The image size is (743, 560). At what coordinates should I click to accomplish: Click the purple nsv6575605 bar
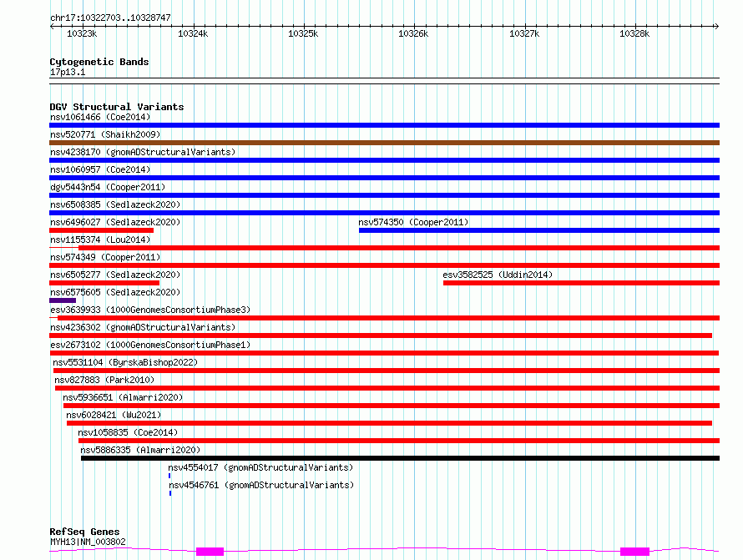(x=63, y=300)
